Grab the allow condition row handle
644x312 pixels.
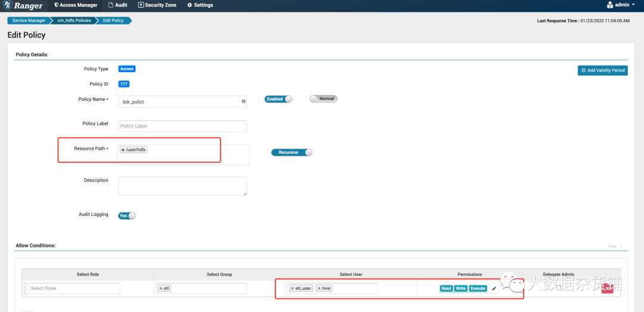click(x=25, y=289)
